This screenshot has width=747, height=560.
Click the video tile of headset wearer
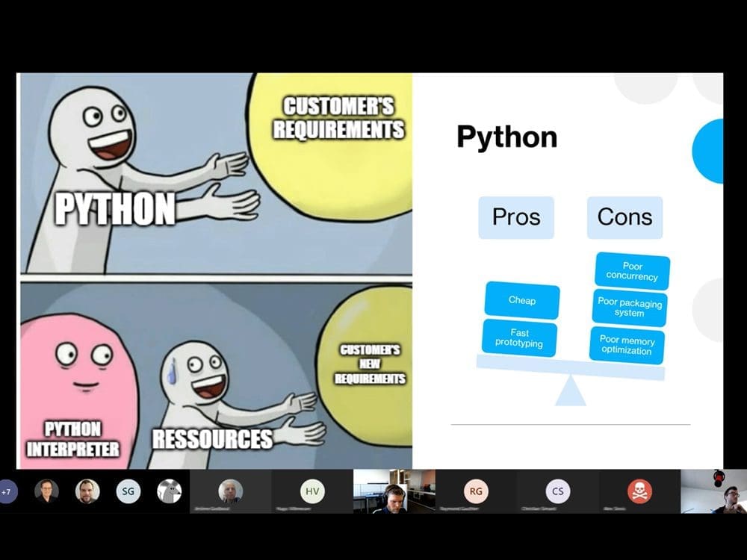[393, 491]
